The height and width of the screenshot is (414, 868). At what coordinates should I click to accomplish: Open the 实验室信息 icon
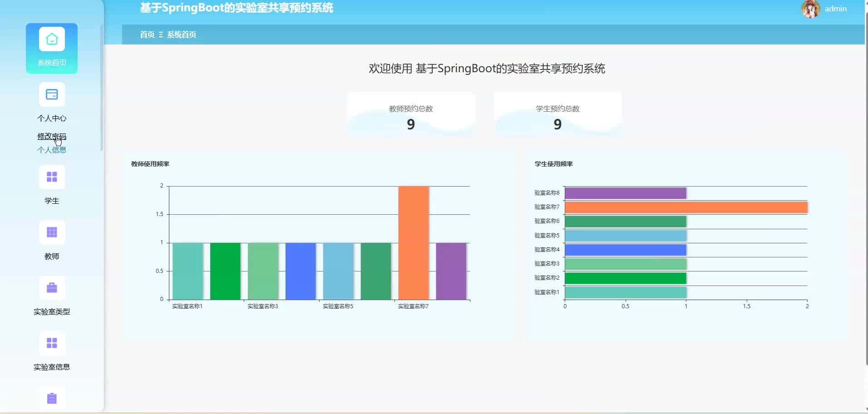pyautogui.click(x=52, y=343)
